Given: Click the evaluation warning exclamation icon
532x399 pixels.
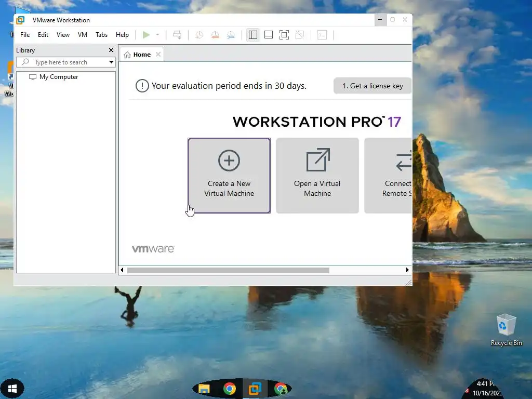Looking at the screenshot, I should click(142, 86).
